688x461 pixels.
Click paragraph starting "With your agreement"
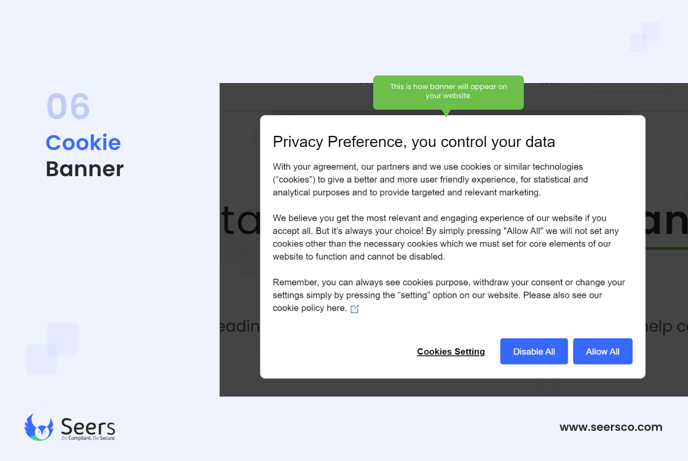(430, 179)
